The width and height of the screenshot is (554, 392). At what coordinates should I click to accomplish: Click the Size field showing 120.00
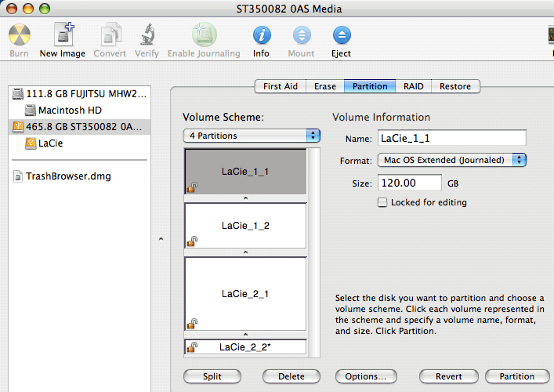coord(410,183)
